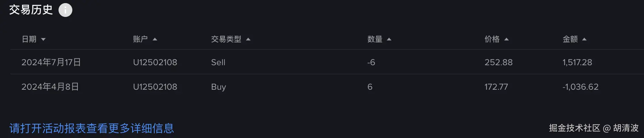Click the info icon beside 交易历史
644x138 pixels.
click(65, 10)
